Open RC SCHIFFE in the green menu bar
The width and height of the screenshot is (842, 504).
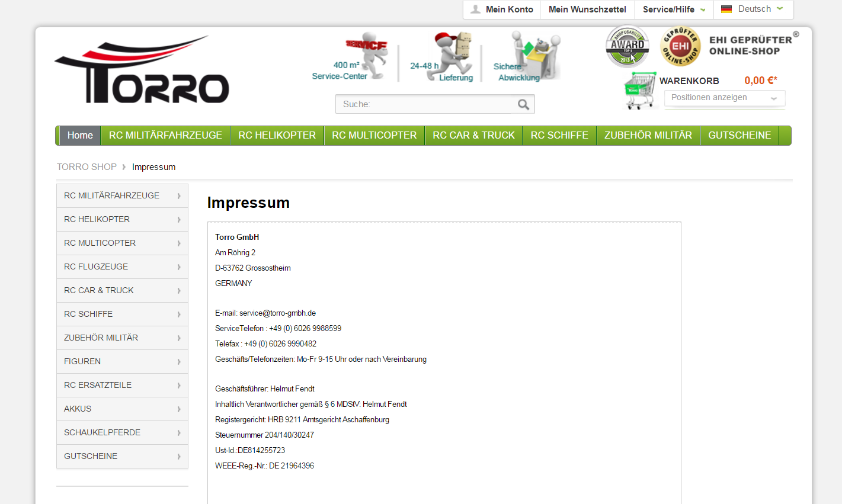point(559,136)
